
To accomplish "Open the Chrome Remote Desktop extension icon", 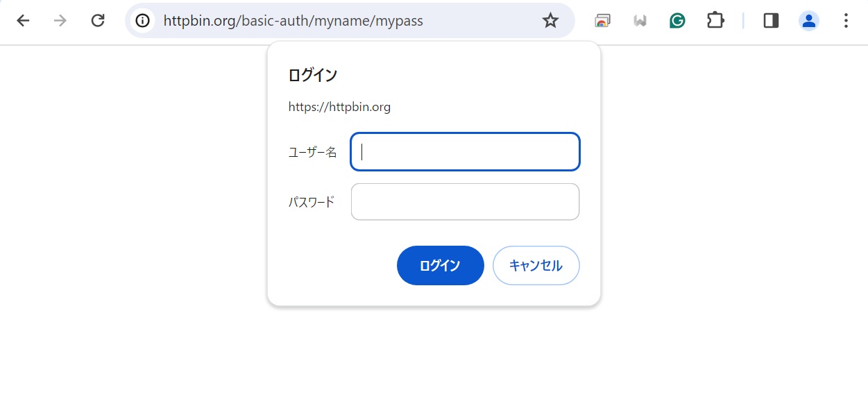I will click(603, 21).
